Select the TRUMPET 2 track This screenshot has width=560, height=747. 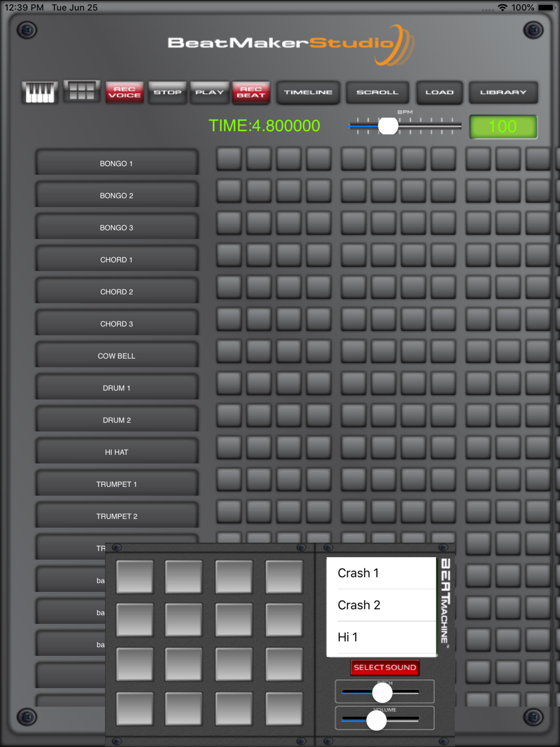(x=116, y=516)
